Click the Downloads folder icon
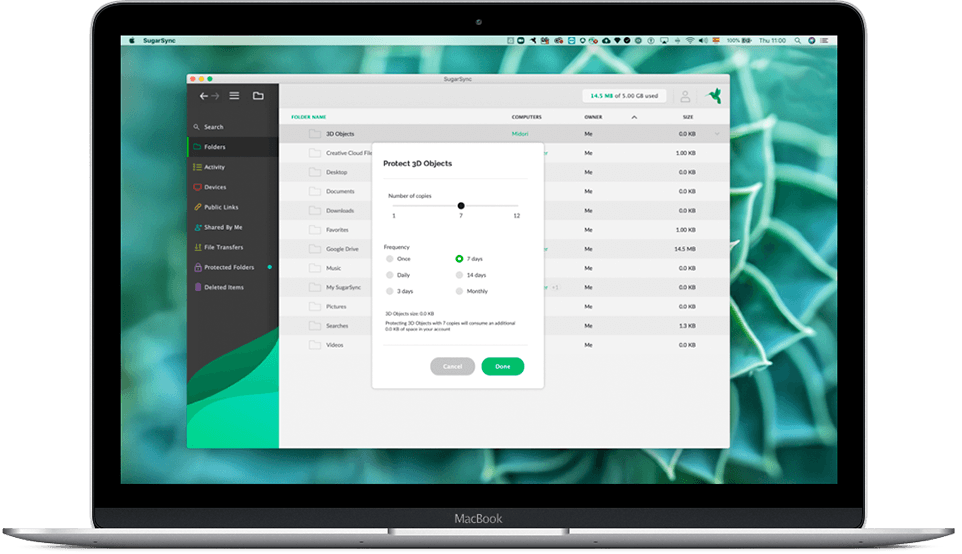Image resolution: width=962 pixels, height=554 pixels. (315, 210)
